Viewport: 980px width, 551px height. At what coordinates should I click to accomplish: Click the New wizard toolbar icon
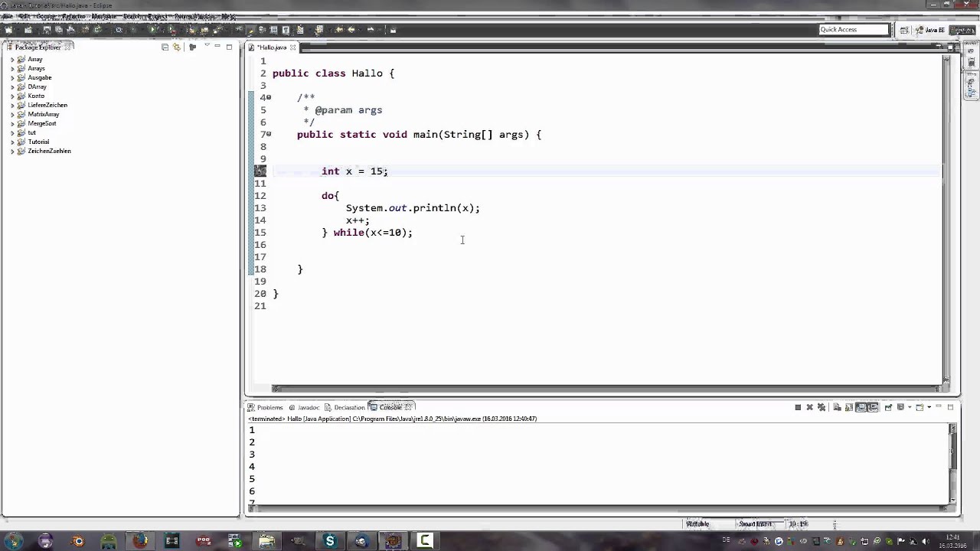[8, 30]
